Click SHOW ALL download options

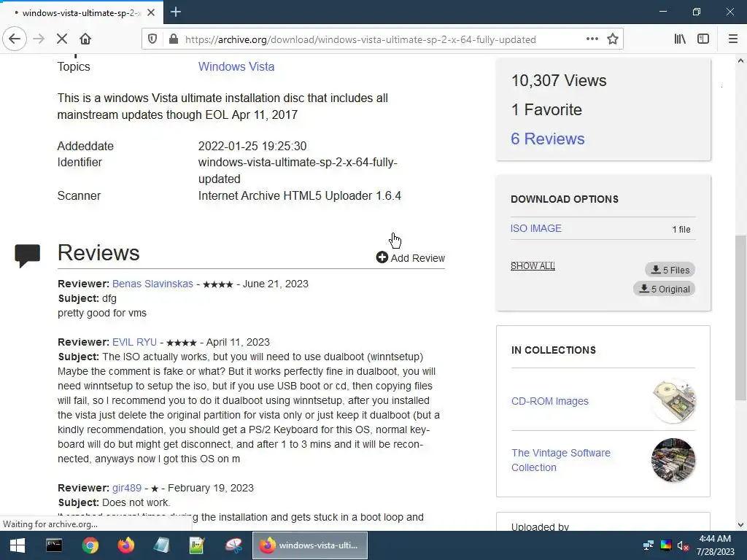533,265
